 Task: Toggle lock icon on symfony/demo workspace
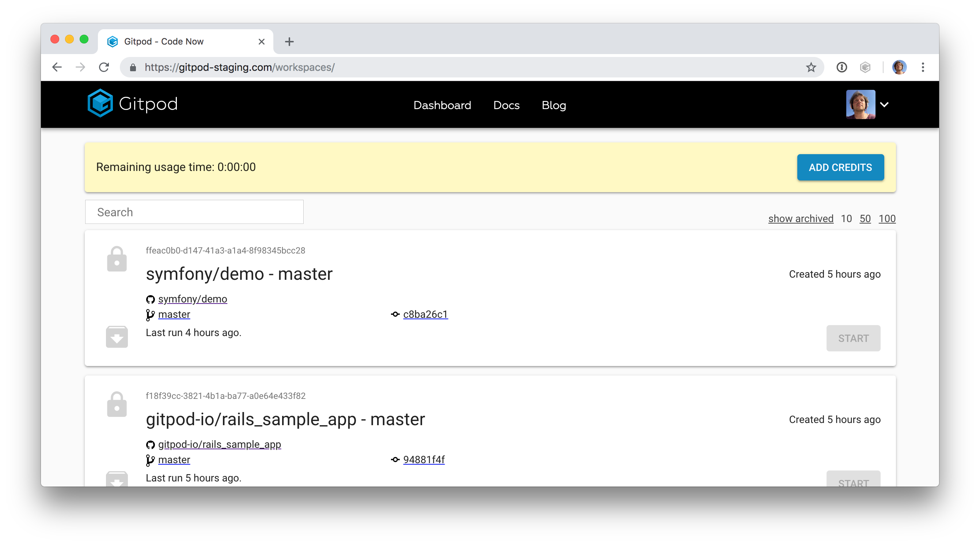(x=117, y=259)
